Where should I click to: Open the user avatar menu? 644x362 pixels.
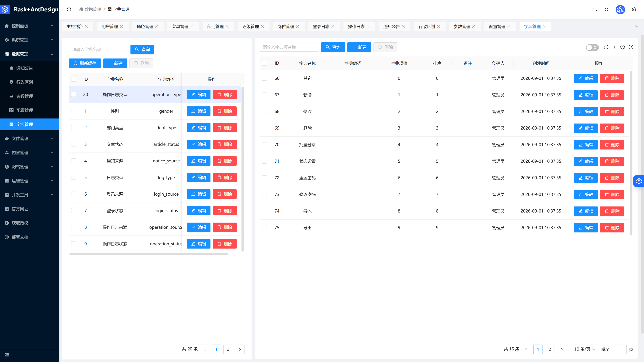click(x=620, y=10)
